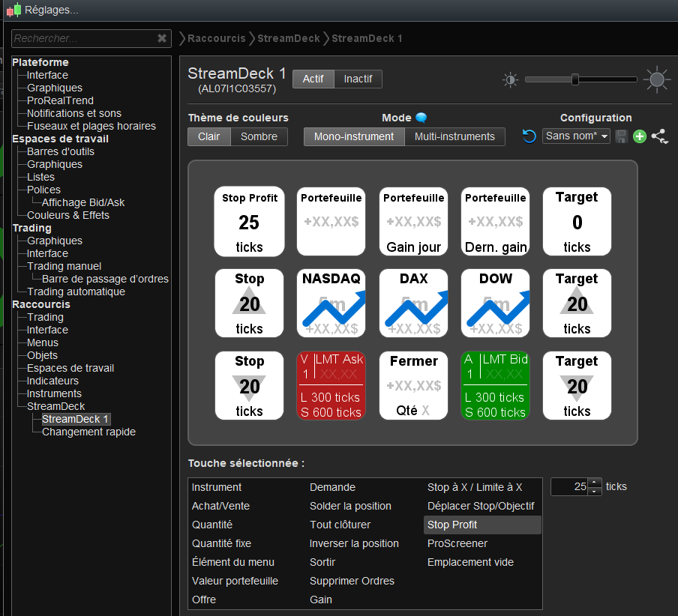Click StreamDeck in the breadcrumb

click(x=289, y=38)
